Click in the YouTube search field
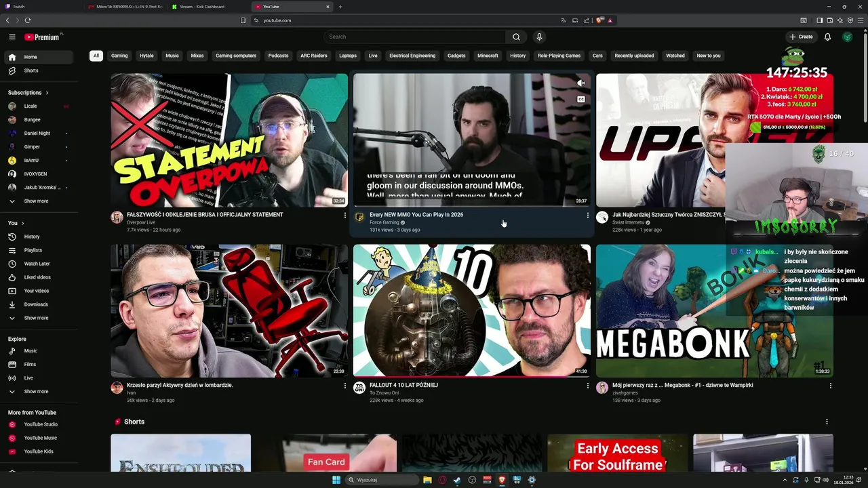 pos(415,37)
